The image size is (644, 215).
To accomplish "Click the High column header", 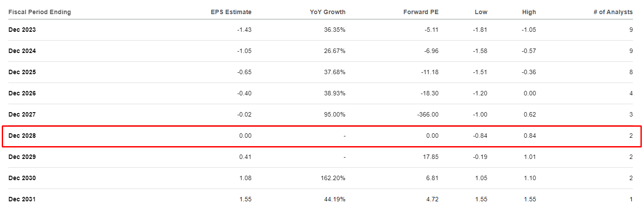I will [529, 12].
